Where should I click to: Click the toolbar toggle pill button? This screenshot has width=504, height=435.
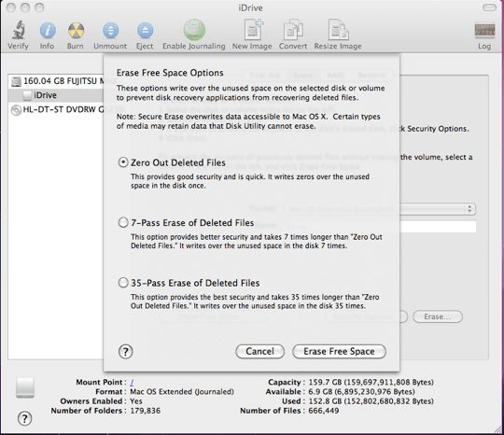(x=490, y=7)
